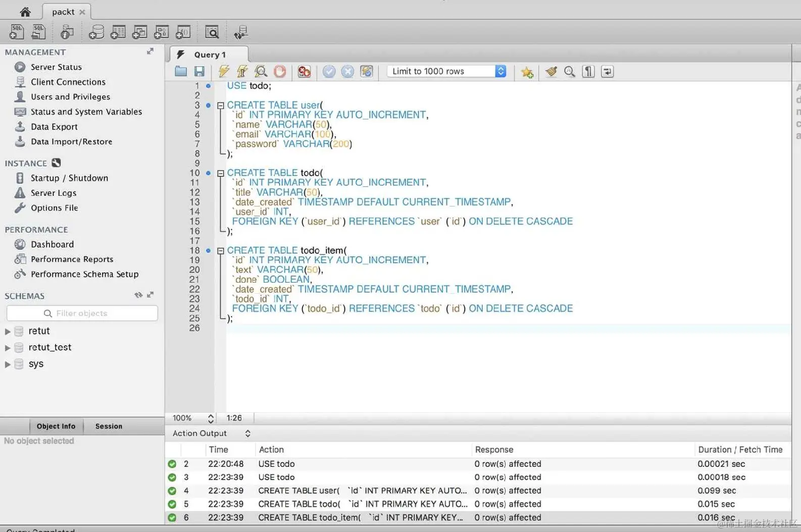801x532 pixels.
Task: Toggle invisible characters pilcrow icon
Action: click(588, 71)
